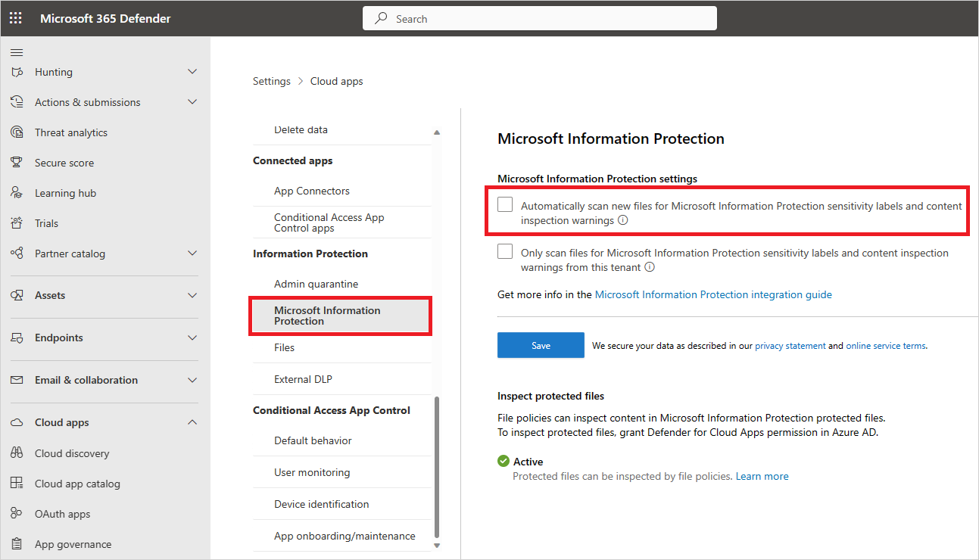Click the Save button

point(540,344)
